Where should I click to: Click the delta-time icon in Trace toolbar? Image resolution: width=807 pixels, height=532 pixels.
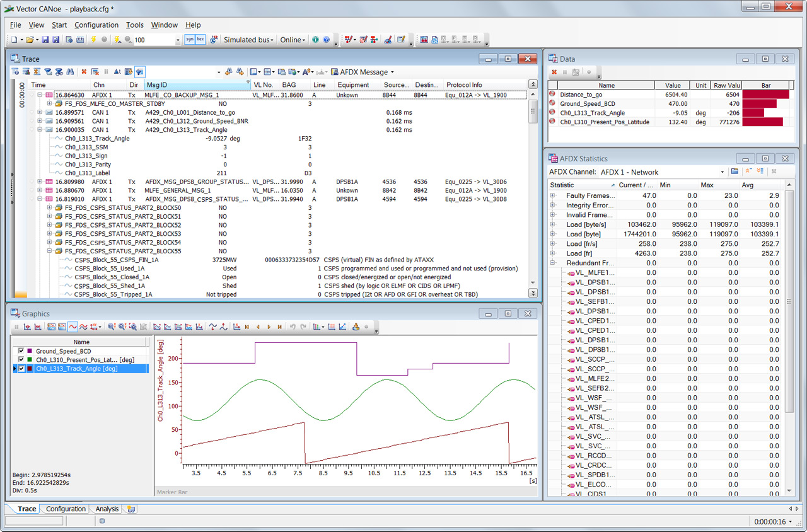117,72
